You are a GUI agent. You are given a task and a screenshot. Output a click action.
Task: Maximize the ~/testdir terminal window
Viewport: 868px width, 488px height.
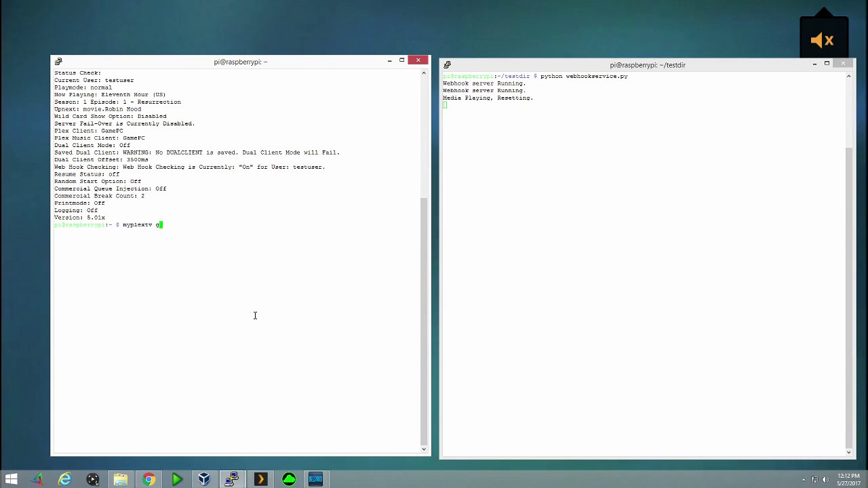point(827,64)
